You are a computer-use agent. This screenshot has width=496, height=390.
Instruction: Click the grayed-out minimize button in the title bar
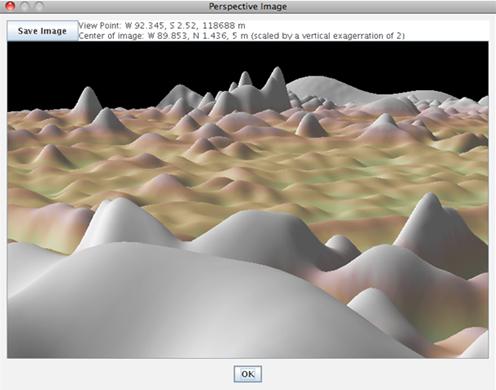click(25, 6)
